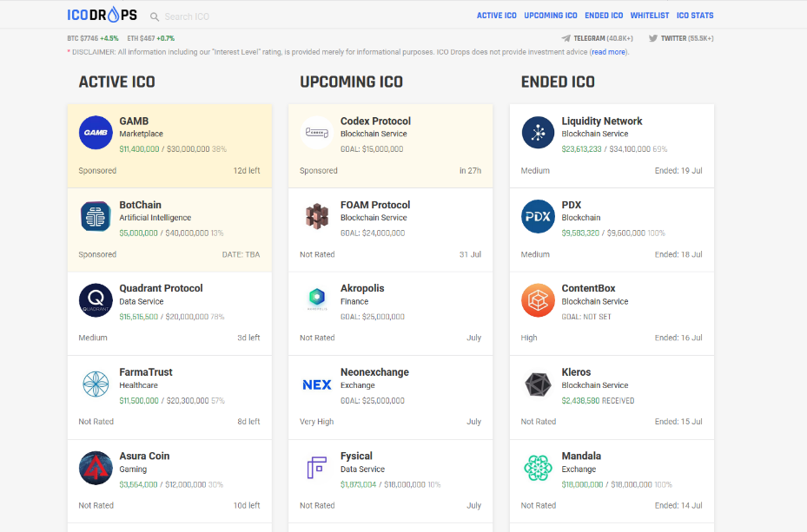The width and height of the screenshot is (807, 532).
Task: Open the Neonexchange project title
Action: point(374,371)
